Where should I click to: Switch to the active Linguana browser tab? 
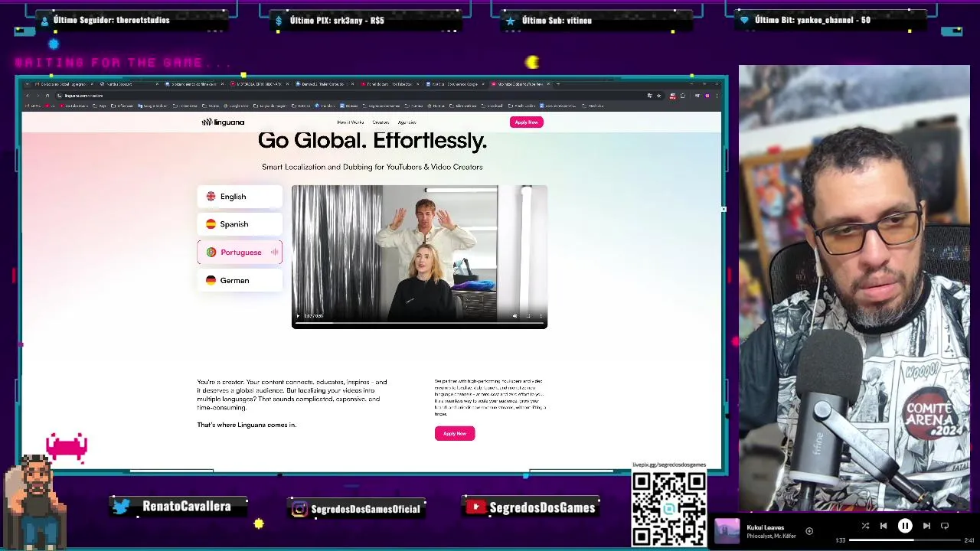coord(521,84)
